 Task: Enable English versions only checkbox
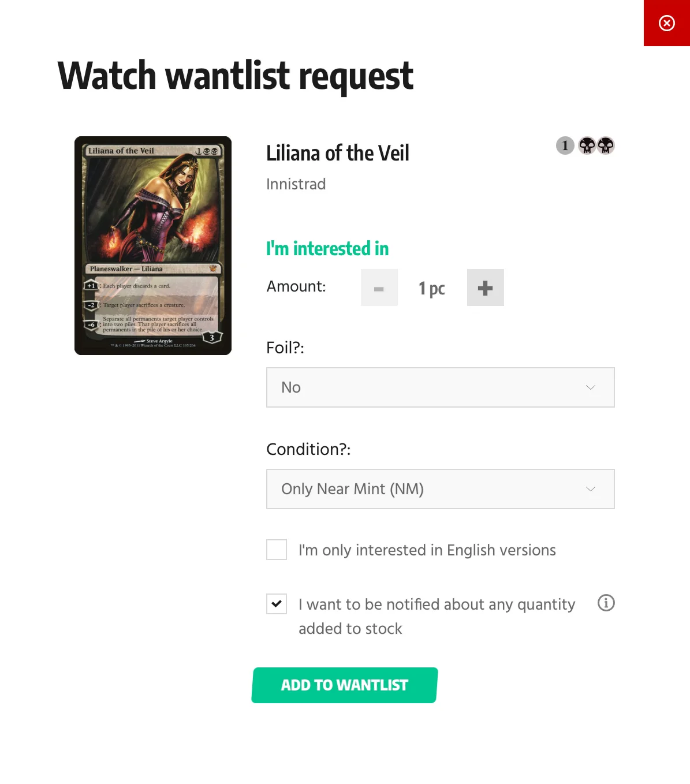[x=277, y=550]
